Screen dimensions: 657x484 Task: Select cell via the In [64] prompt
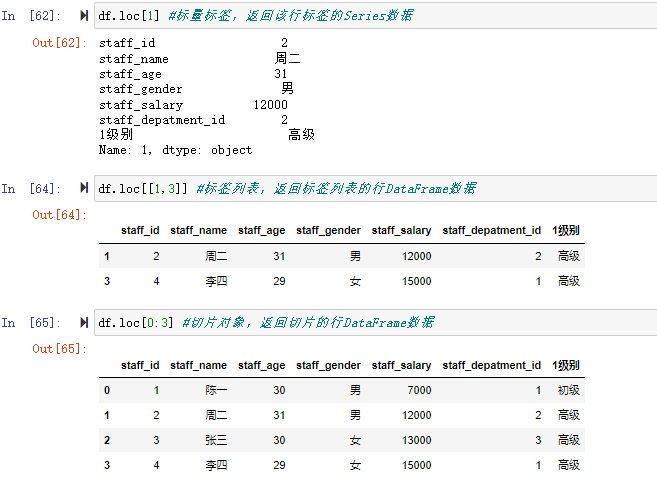pyautogui.click(x=31, y=189)
